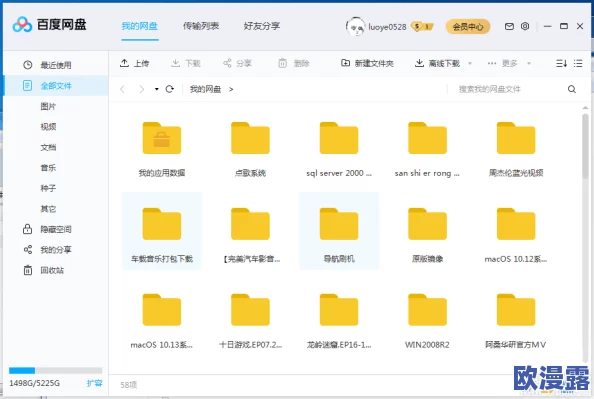Click the 百度网盘 logo
Image resolution: width=594 pixels, height=399 pixels.
[x=50, y=25]
